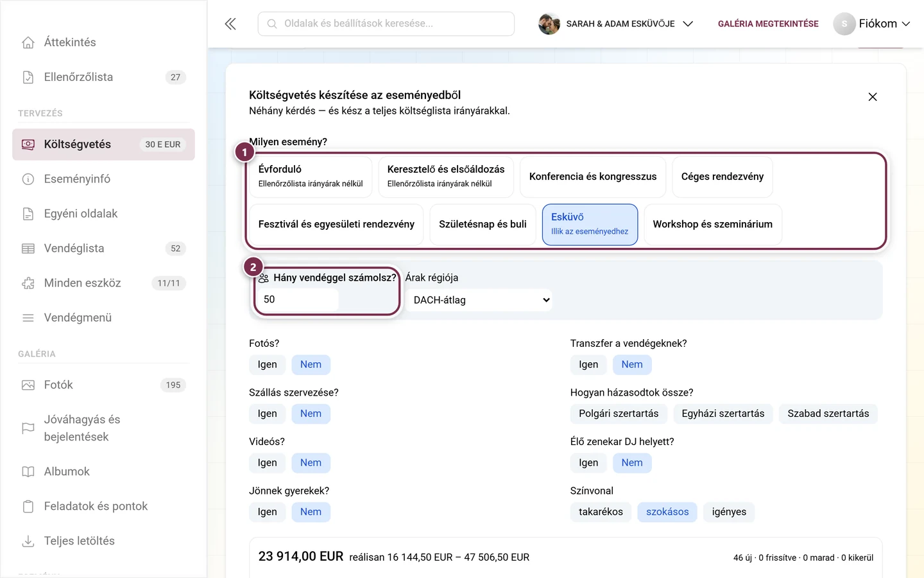924x578 pixels.
Task: Click the Áttekintés home icon
Action: coord(28,42)
